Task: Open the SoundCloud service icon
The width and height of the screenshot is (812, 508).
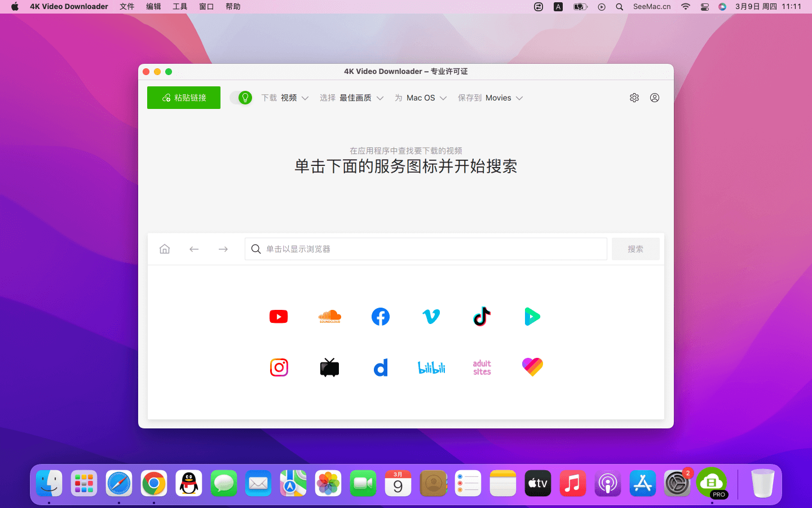Action: [330, 317]
